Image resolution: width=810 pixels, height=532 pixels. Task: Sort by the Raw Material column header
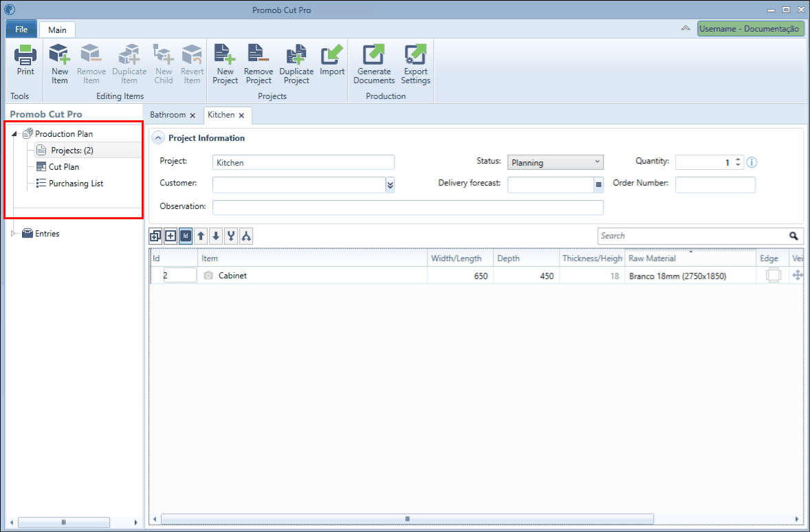(691, 258)
